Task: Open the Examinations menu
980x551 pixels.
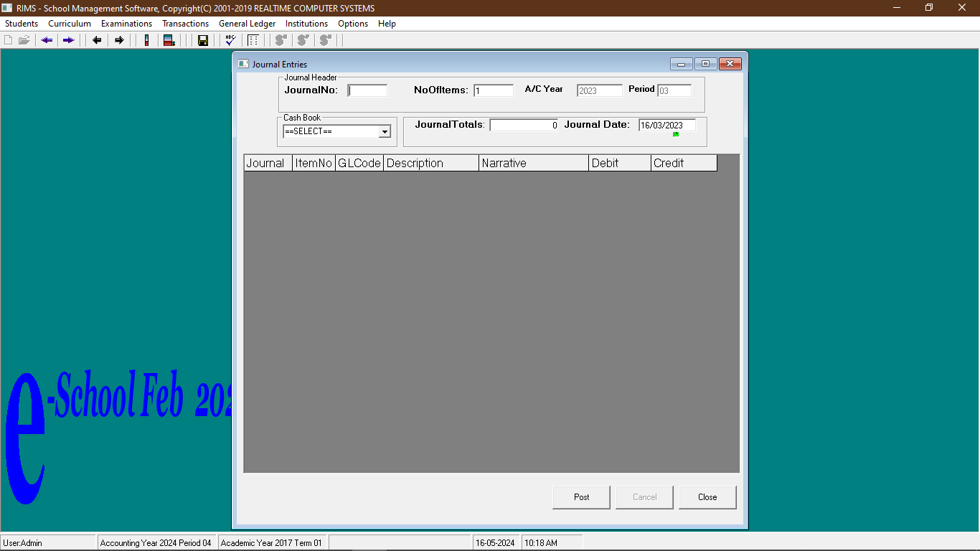Action: (126, 24)
